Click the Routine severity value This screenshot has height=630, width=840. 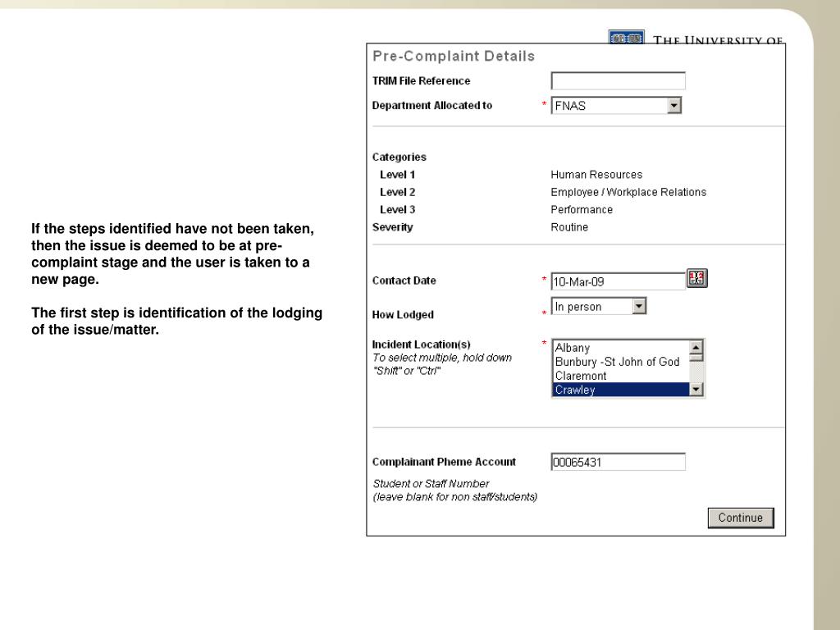tap(569, 227)
